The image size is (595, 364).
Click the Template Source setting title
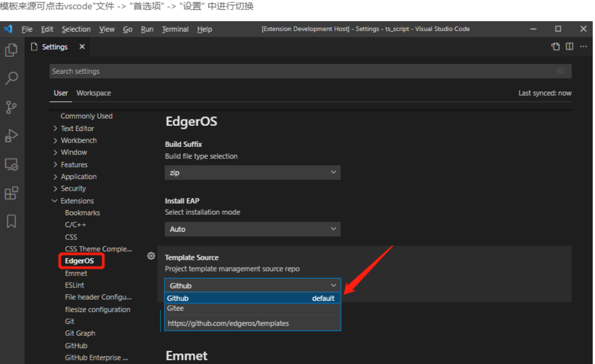click(192, 257)
